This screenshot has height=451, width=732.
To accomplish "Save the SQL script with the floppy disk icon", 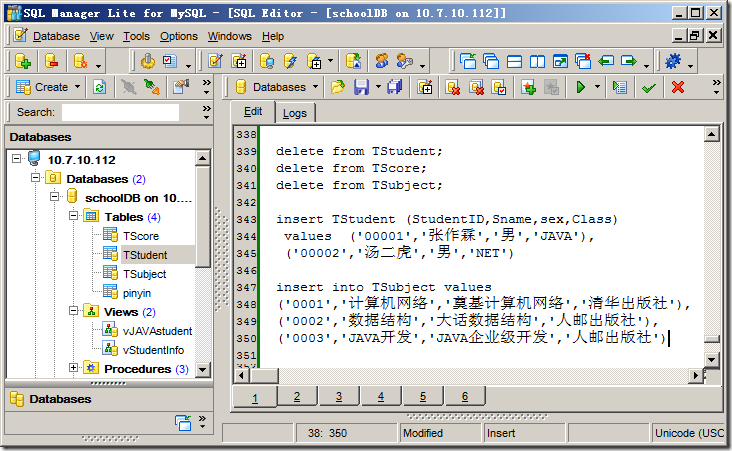I will point(361,87).
